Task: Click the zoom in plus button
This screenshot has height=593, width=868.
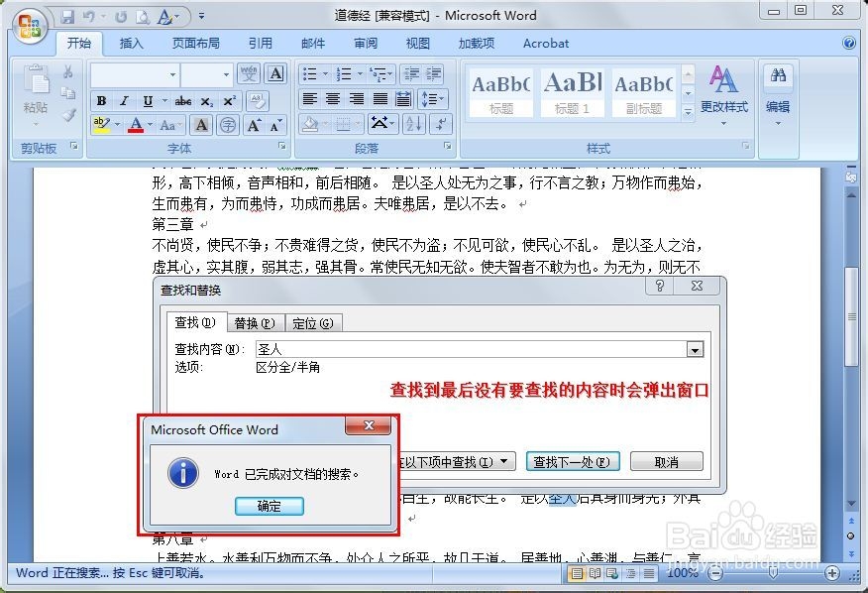Action: [x=832, y=573]
